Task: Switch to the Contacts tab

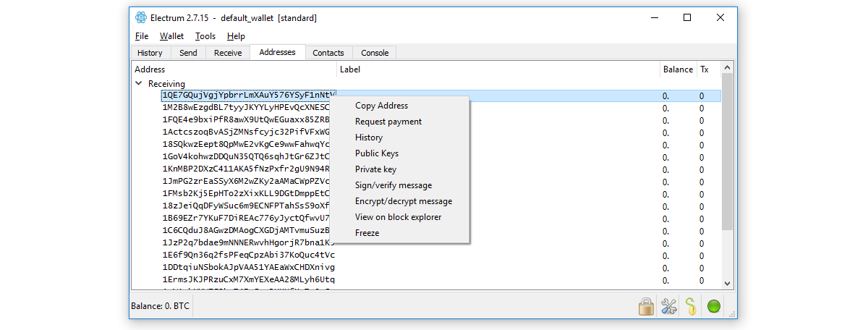Action: pyautogui.click(x=328, y=53)
